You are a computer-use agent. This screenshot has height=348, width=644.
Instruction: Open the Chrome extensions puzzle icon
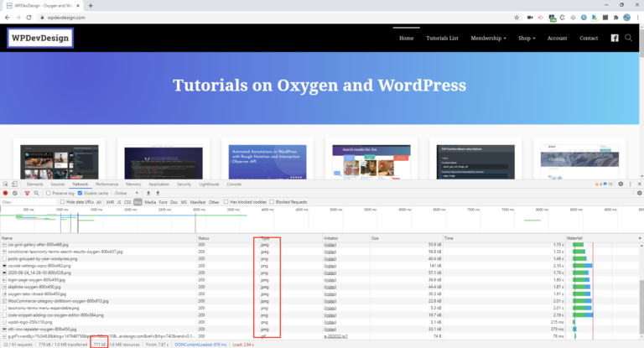(x=615, y=18)
